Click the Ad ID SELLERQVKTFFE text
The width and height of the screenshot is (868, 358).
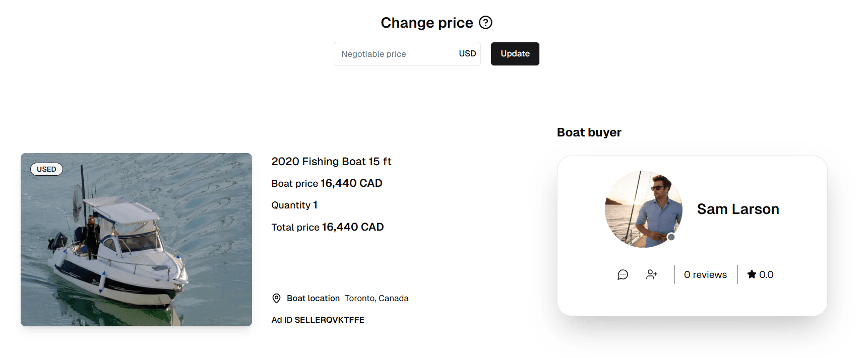pyautogui.click(x=318, y=320)
